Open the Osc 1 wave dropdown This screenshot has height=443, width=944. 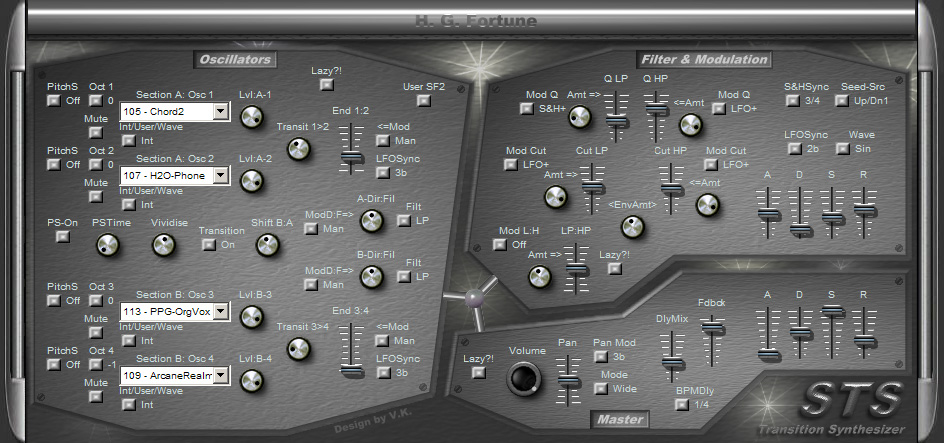(221, 111)
